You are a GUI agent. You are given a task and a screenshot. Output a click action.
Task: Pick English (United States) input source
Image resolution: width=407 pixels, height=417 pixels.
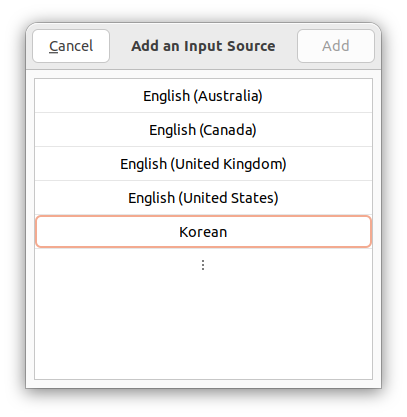click(x=203, y=198)
